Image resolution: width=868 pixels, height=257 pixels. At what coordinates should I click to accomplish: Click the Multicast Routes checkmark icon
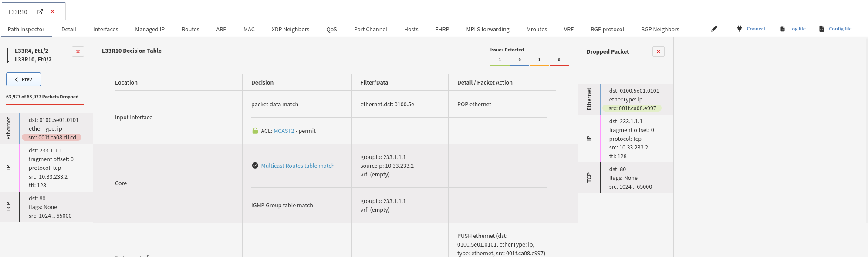click(x=255, y=166)
